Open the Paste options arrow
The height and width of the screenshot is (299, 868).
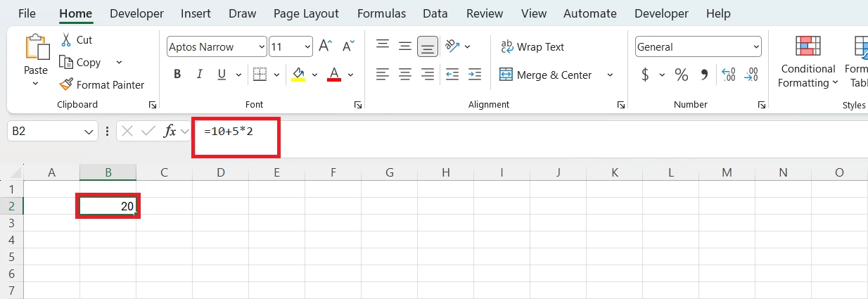tap(36, 83)
